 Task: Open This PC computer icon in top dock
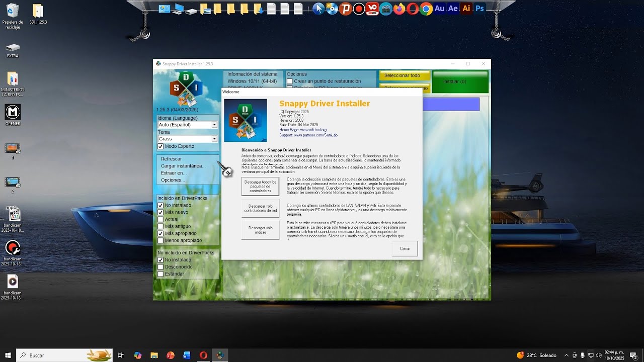[x=178, y=9]
